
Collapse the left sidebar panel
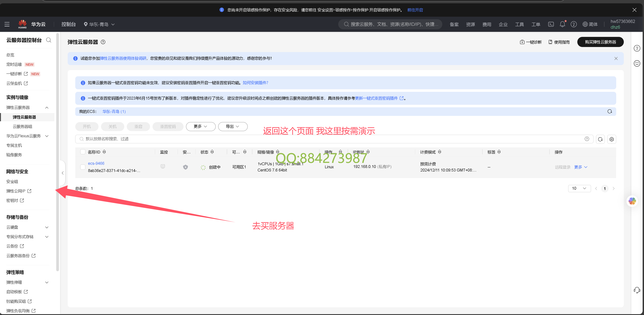coord(63,173)
